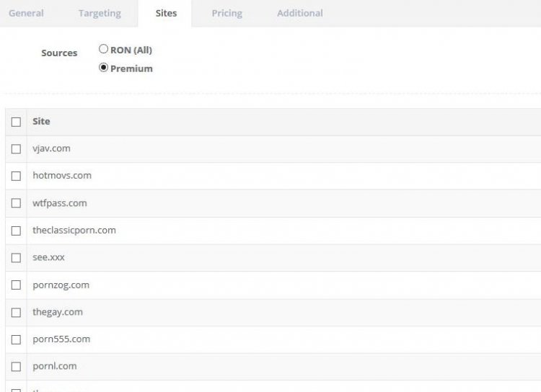Select the theclassicporn.com checkbox
Viewport: 541px width, 392px height.
tap(16, 231)
